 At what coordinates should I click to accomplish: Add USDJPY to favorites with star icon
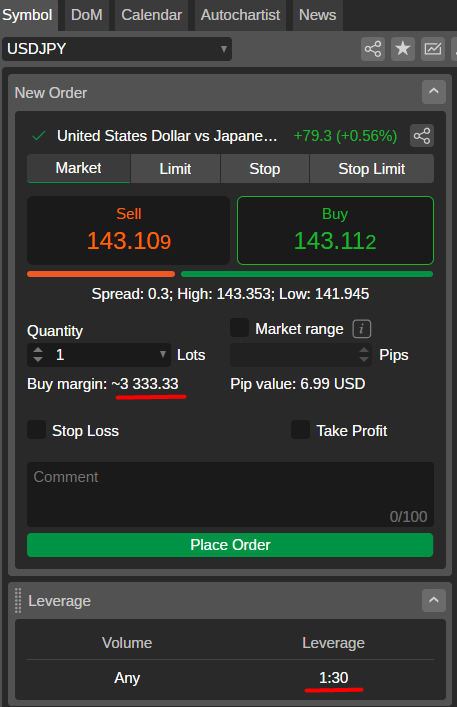pyautogui.click(x=402, y=49)
